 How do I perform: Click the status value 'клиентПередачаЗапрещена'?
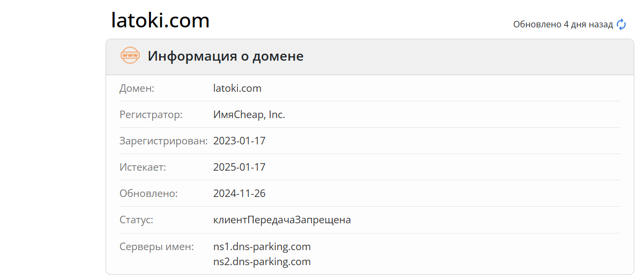click(282, 220)
